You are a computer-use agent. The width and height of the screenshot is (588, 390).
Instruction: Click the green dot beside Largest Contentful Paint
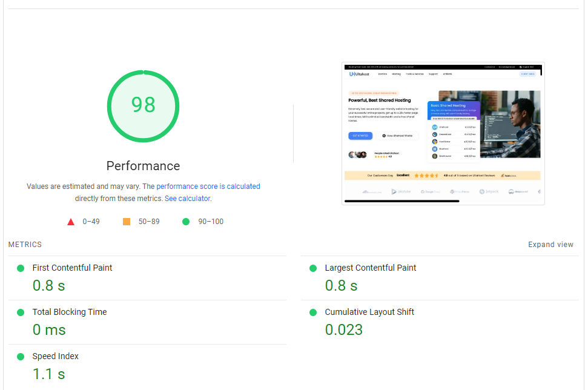(313, 268)
